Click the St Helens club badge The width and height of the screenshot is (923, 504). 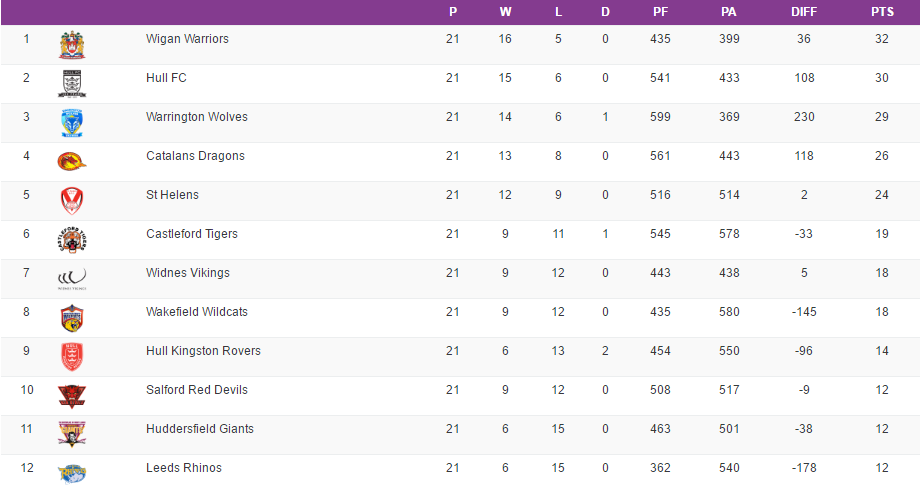pyautogui.click(x=72, y=200)
